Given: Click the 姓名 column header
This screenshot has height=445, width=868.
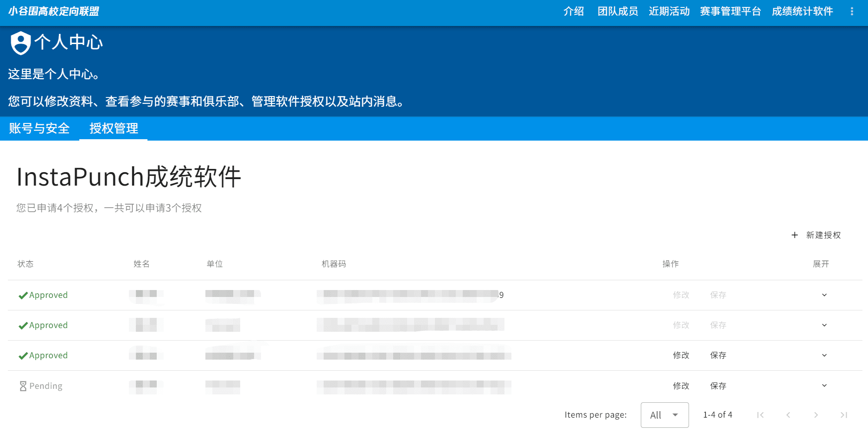Looking at the screenshot, I should [x=141, y=264].
